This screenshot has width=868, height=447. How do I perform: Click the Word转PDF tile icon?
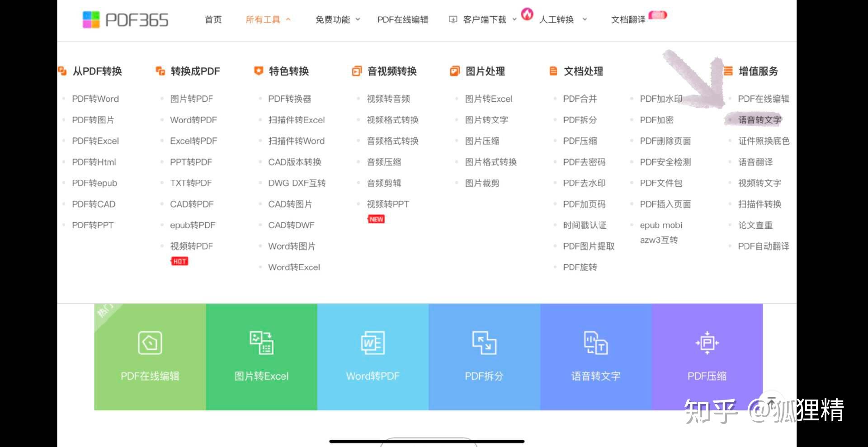point(373,343)
